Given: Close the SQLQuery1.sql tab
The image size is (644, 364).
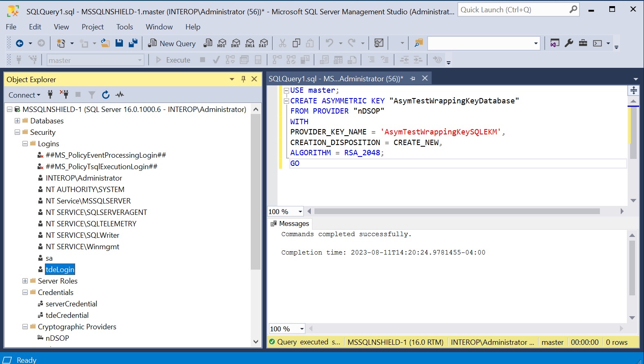Looking at the screenshot, I should pyautogui.click(x=425, y=78).
